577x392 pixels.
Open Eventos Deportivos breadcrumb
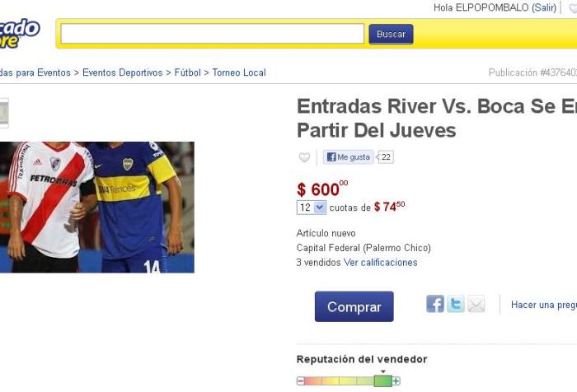122,72
